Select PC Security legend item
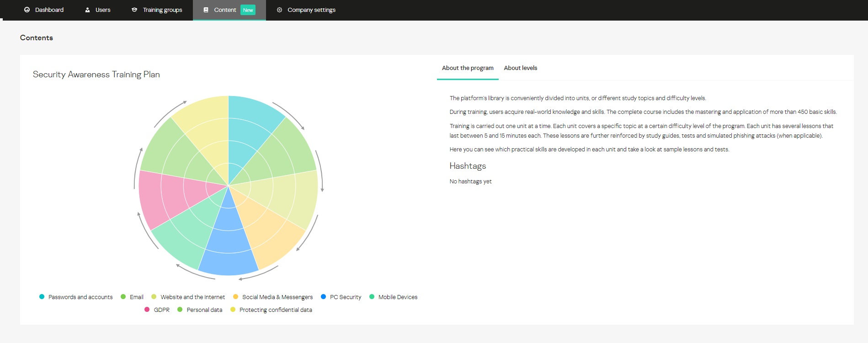Image resolution: width=868 pixels, height=343 pixels. point(341,297)
